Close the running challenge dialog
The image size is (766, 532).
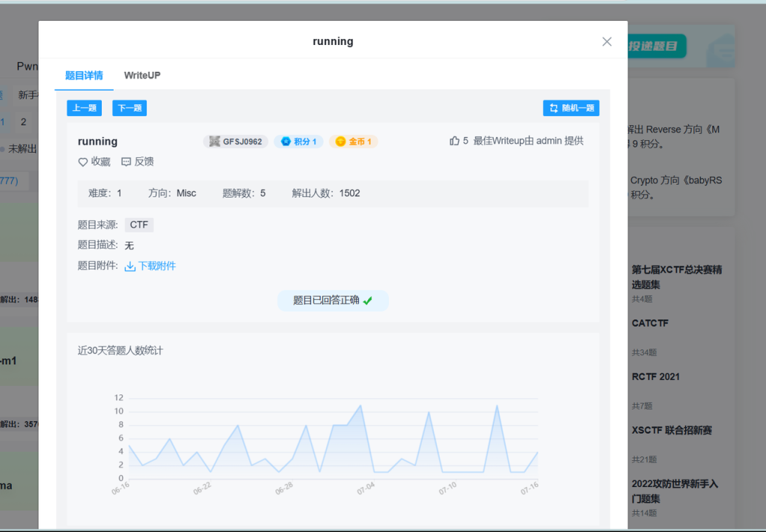pyautogui.click(x=607, y=41)
